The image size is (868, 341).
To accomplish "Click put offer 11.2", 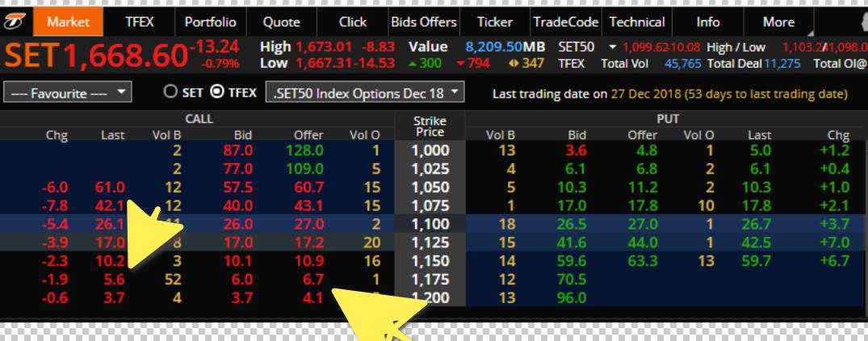I will pyautogui.click(x=643, y=187).
